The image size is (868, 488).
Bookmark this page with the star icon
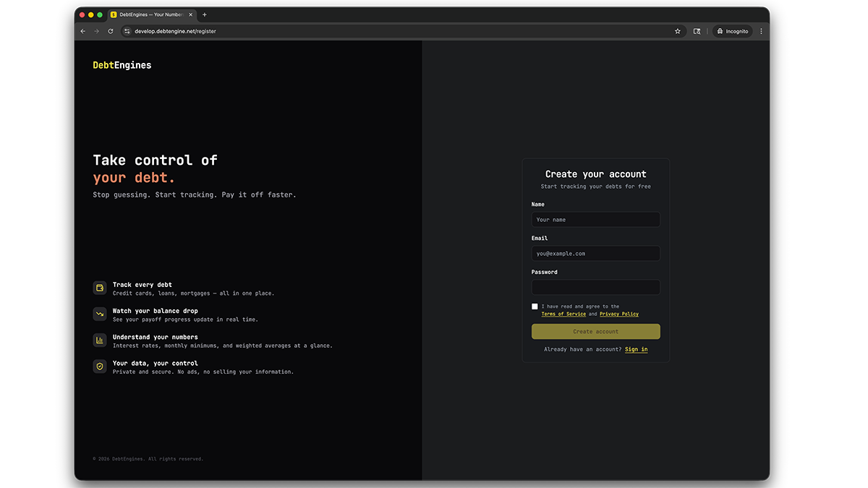coord(678,31)
